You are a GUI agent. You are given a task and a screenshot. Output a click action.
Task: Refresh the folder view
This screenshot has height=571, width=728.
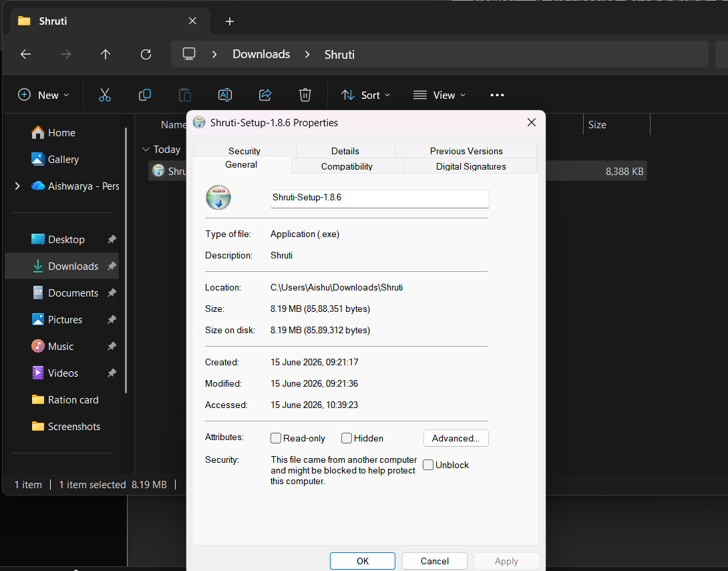(146, 54)
